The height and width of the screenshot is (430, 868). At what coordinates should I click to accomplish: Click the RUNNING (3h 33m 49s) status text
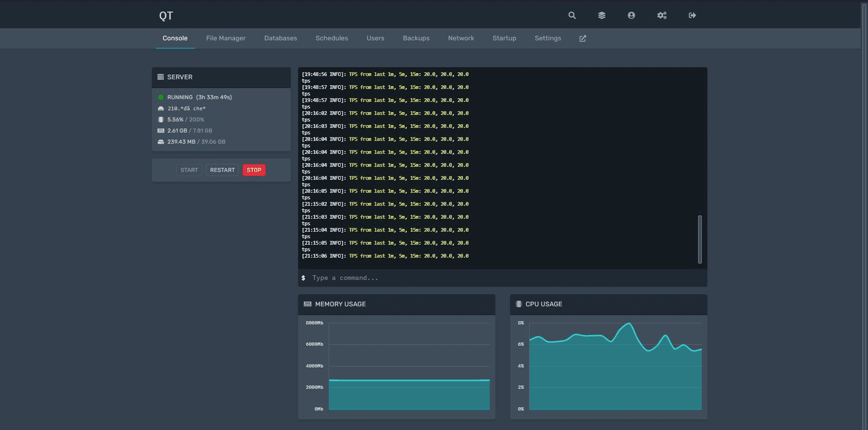pos(200,97)
